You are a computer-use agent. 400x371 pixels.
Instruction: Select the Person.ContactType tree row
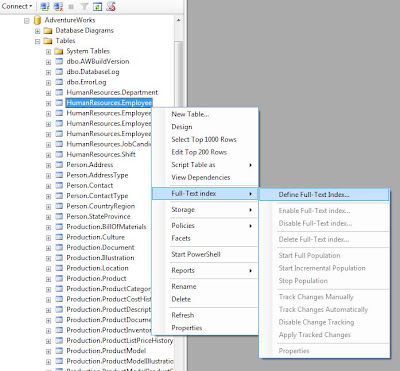tap(97, 196)
